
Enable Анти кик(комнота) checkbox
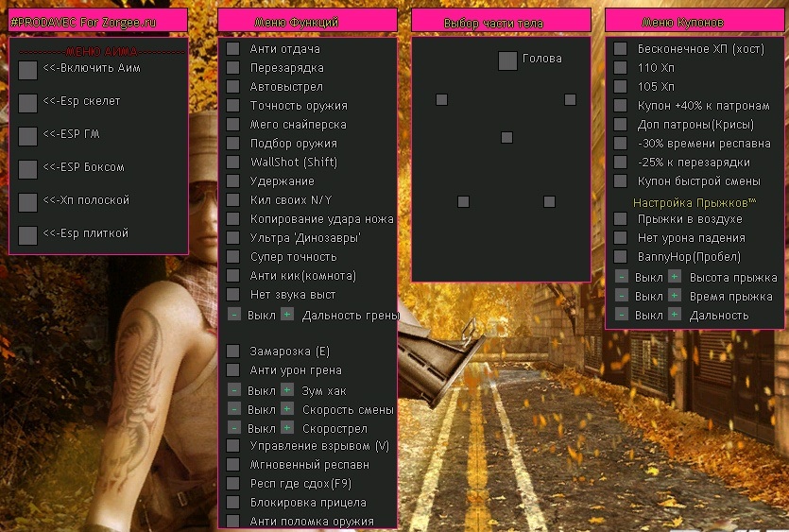[233, 275]
